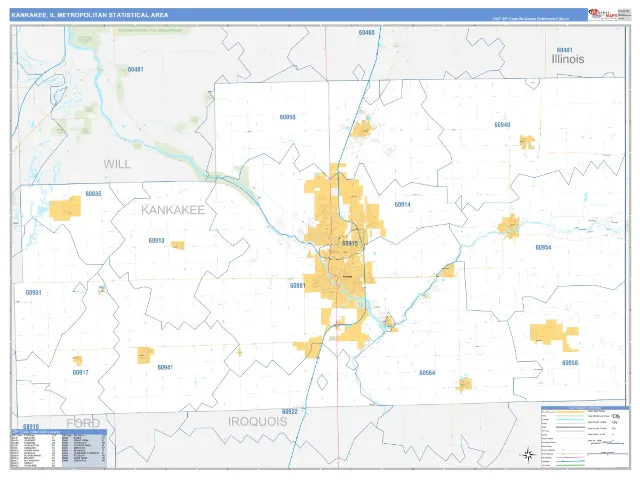Click the Illinois state label
This screenshot has width=640, height=480.
coord(568,59)
